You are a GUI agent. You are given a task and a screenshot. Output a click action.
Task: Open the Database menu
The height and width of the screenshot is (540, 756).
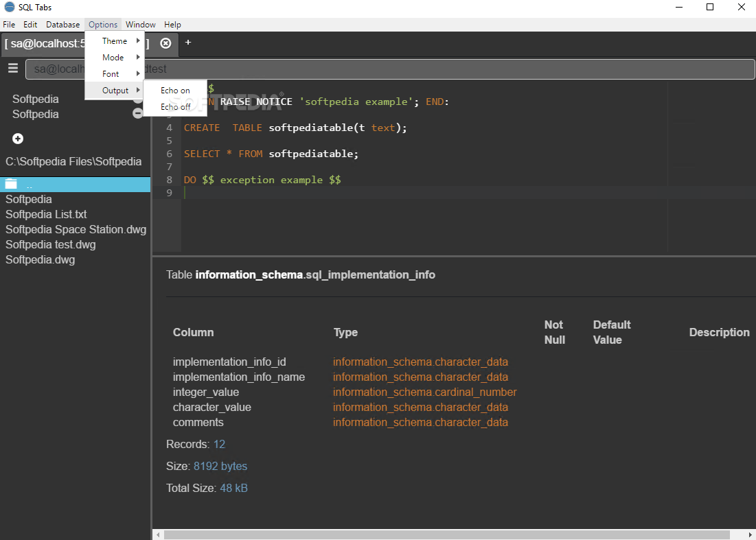tap(62, 25)
